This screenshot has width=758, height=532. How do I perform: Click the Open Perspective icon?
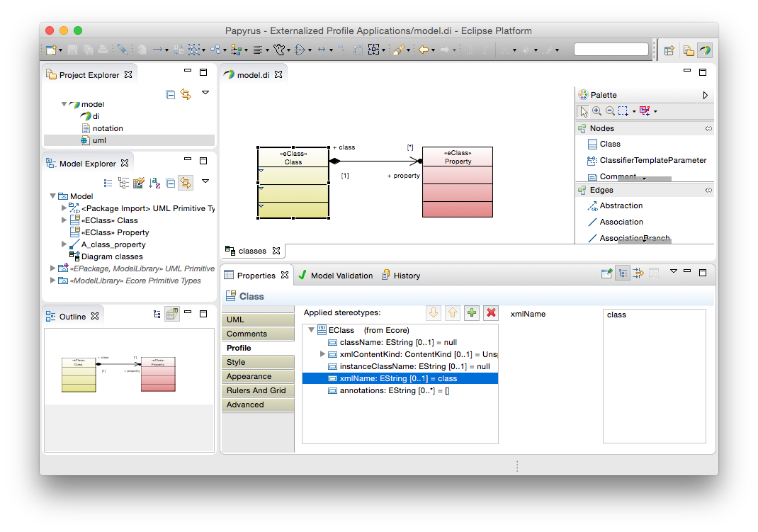(x=669, y=50)
